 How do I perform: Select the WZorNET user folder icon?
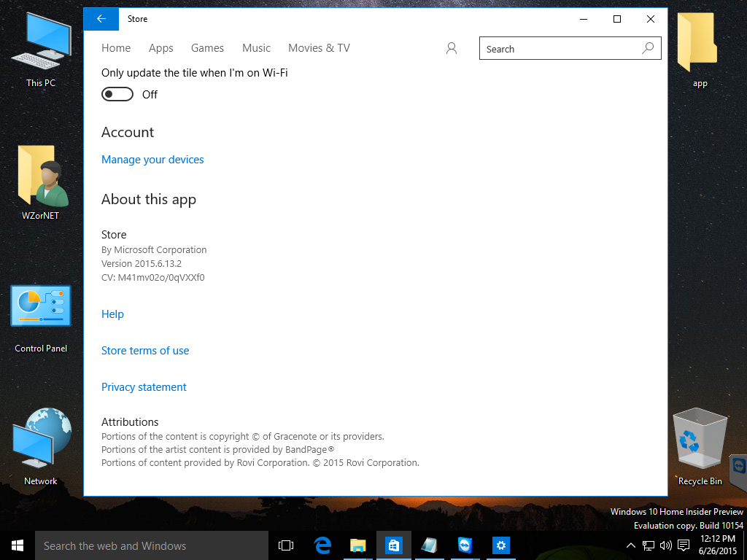click(x=41, y=182)
